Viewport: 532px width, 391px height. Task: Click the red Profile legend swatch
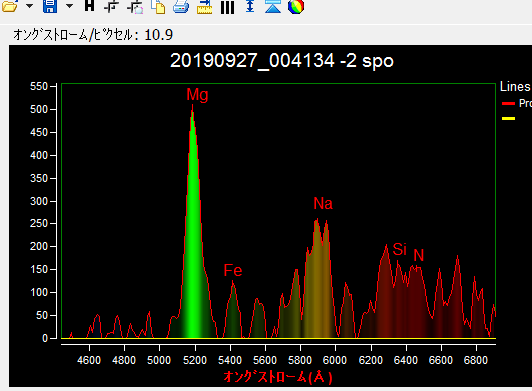508,104
